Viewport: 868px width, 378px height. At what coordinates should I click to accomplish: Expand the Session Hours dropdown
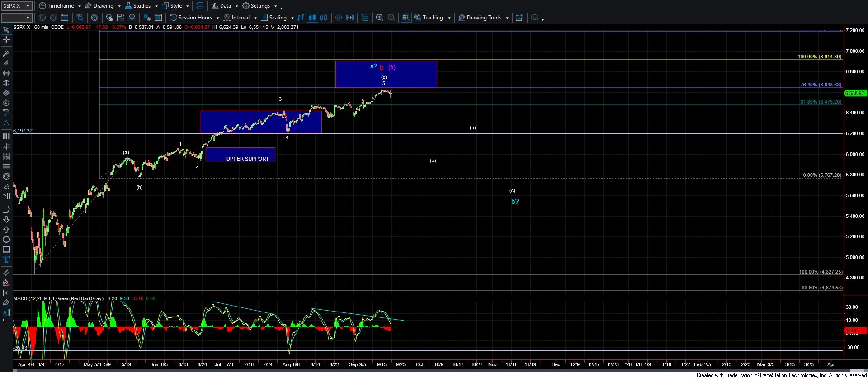click(217, 18)
